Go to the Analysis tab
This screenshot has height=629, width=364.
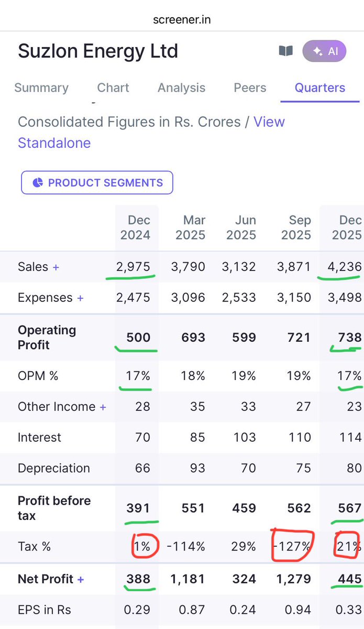(182, 88)
